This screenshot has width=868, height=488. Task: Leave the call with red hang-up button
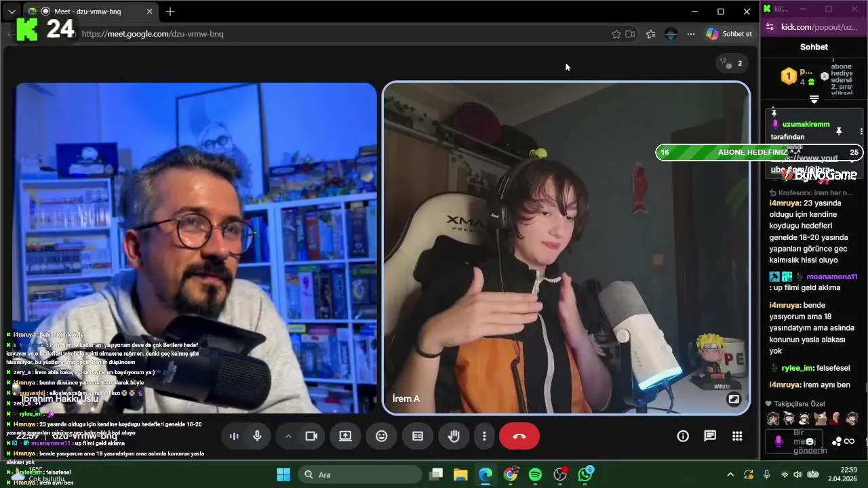coord(519,436)
